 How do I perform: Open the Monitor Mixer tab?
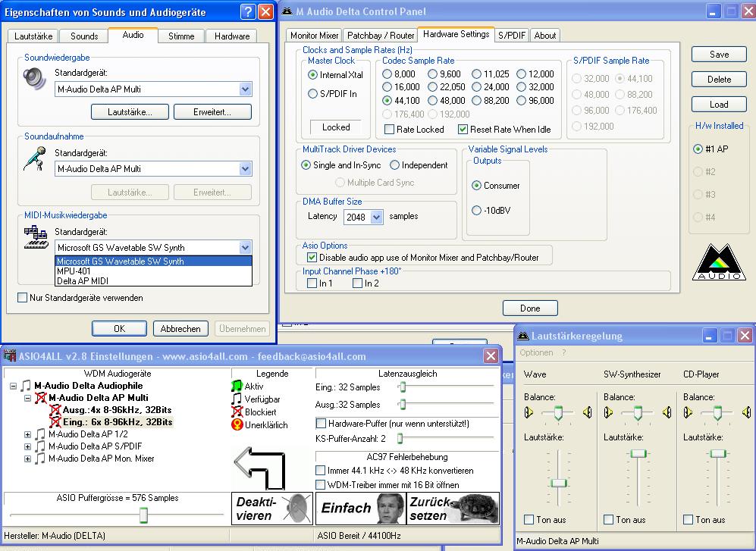[x=315, y=35]
